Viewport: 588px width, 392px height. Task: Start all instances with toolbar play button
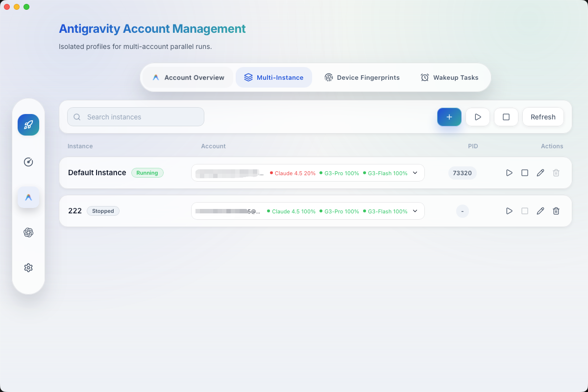click(478, 117)
